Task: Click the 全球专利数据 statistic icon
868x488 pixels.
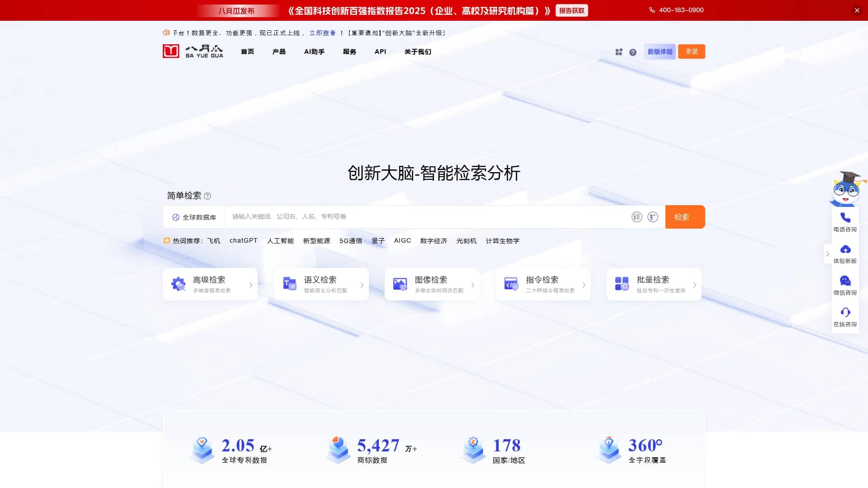Action: (x=202, y=450)
